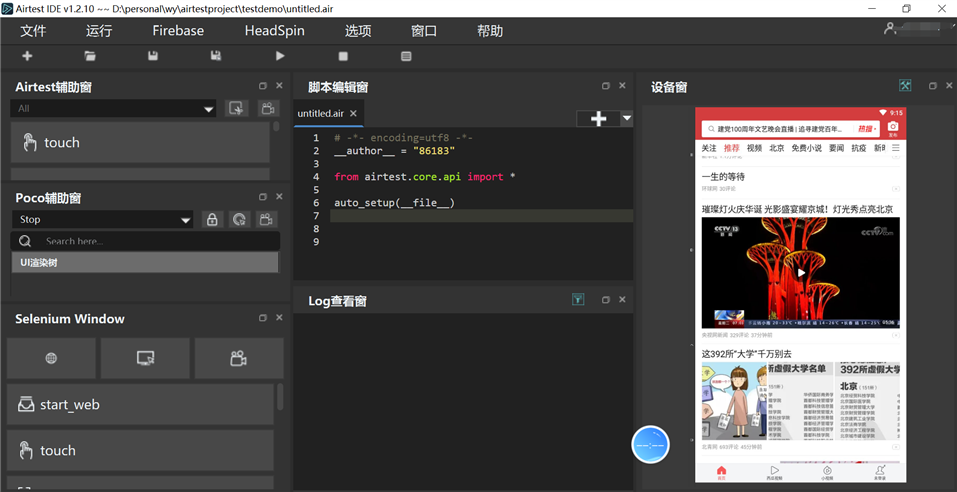Open a script with the folder toolbar icon
This screenshot has width=957, height=492.
90,56
